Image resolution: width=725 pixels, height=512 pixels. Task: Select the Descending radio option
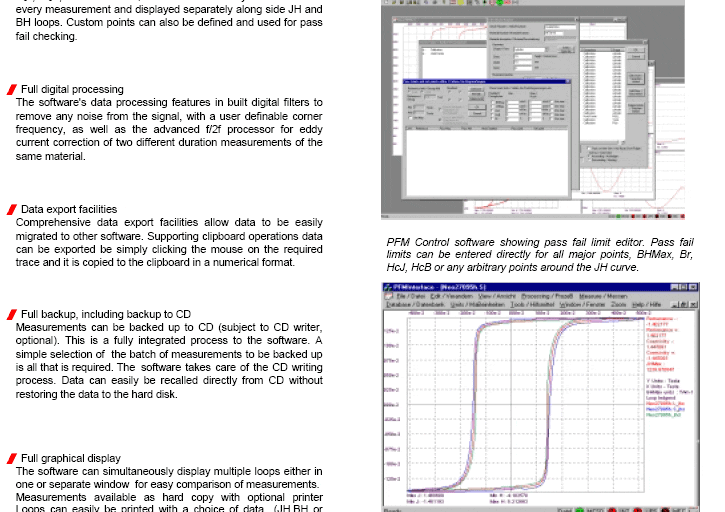[x=590, y=160]
